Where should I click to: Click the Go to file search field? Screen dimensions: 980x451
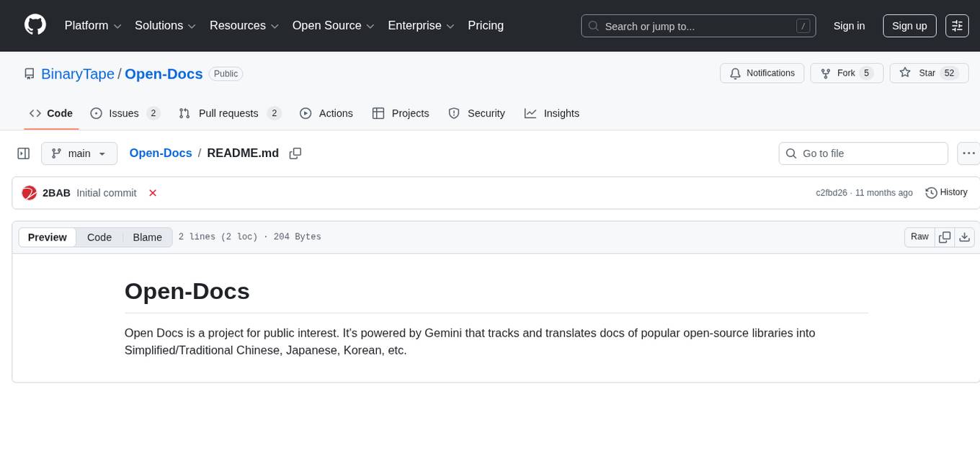[x=863, y=153]
